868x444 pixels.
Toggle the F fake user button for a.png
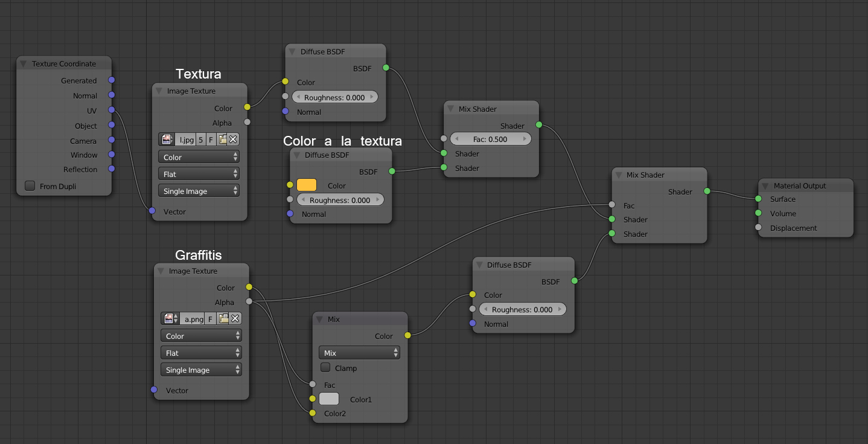[211, 319]
